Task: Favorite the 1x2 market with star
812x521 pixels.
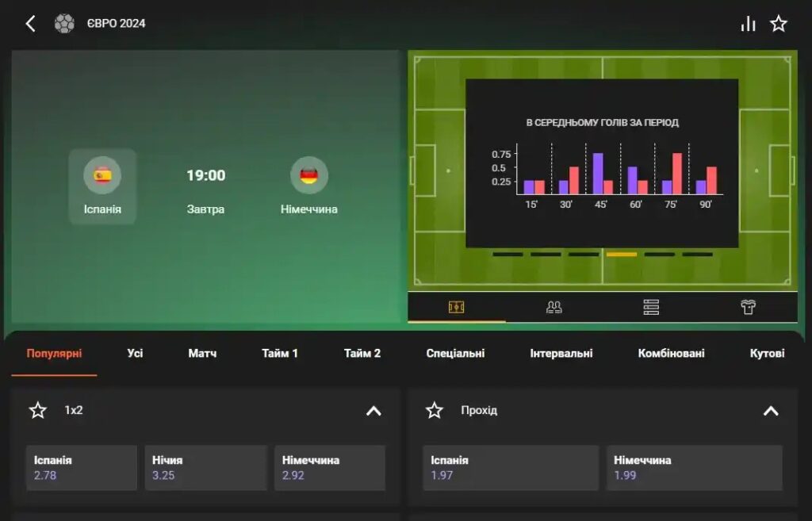Action: pyautogui.click(x=38, y=410)
